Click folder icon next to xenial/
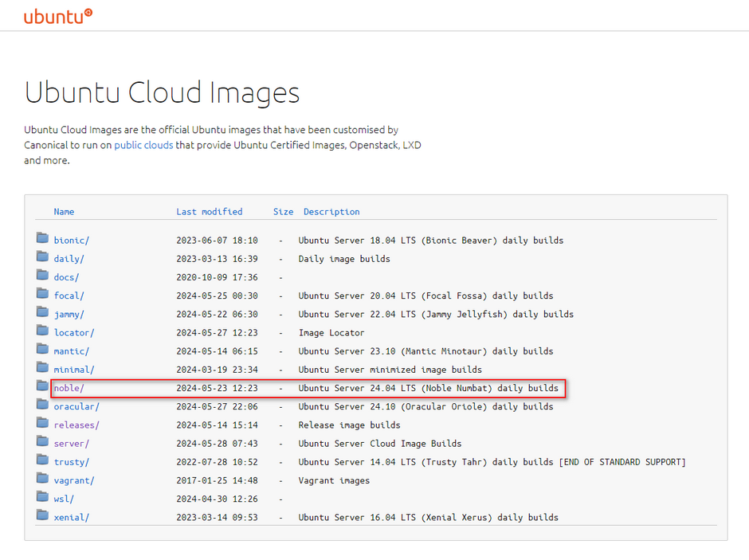Screen dimensions: 749x560 [42, 516]
